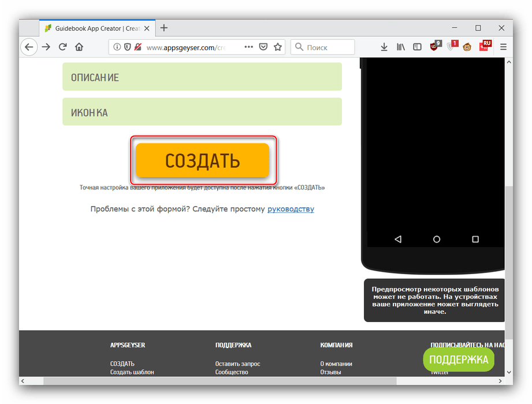Tap the phone preview back triangle
532x404 pixels.
[x=398, y=240]
